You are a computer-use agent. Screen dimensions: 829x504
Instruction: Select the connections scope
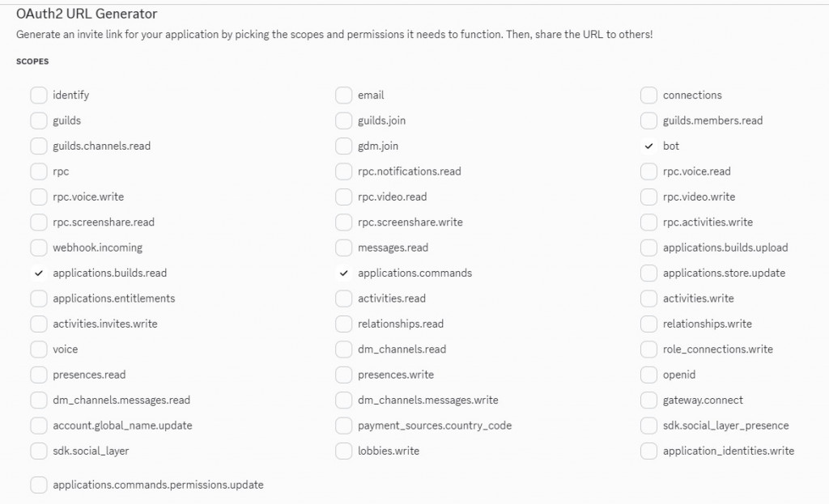[648, 95]
